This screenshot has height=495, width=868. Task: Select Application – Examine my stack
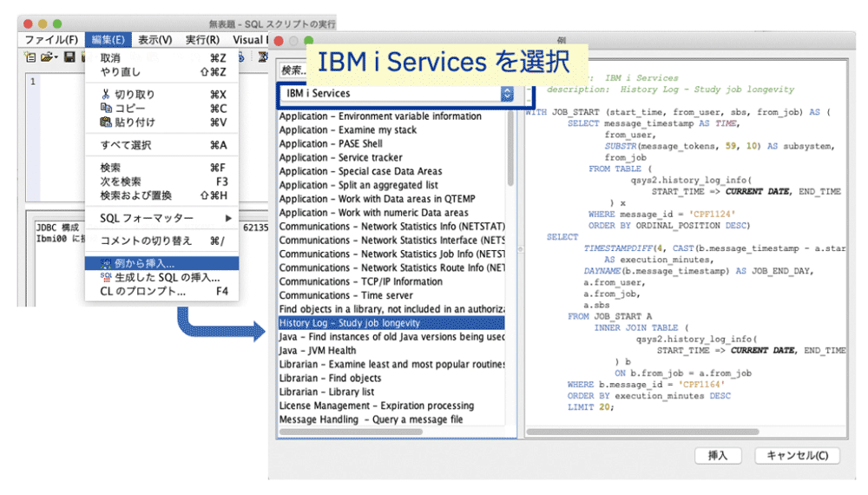[391, 130]
